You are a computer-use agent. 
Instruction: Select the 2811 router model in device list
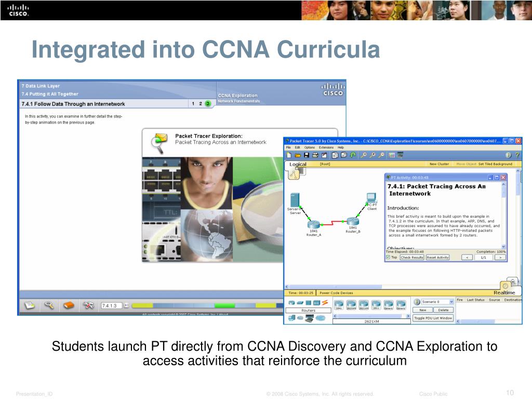tap(376, 304)
